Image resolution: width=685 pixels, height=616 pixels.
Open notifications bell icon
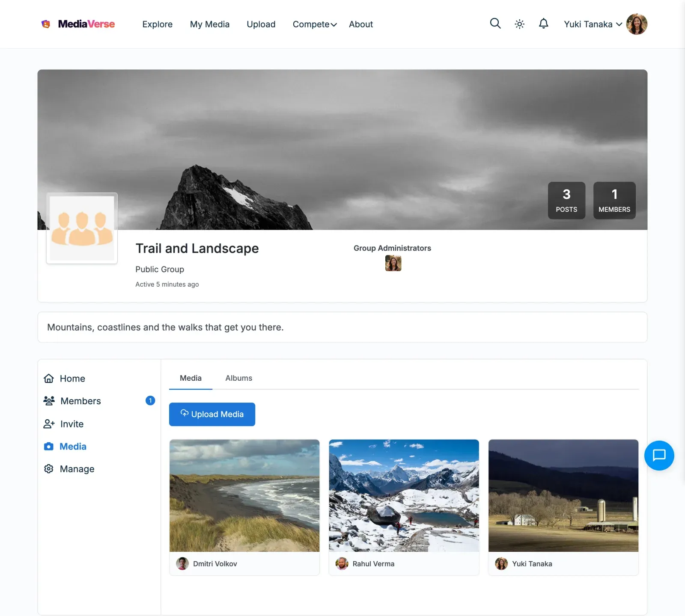(543, 24)
